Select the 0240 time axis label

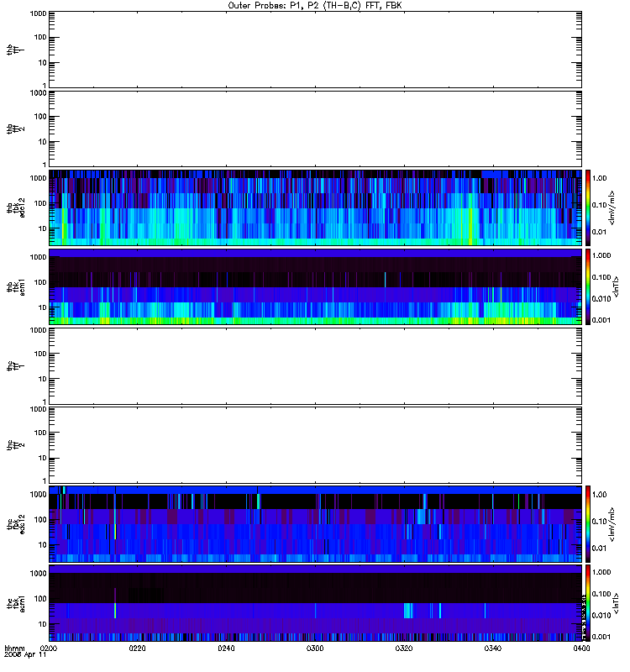point(226,648)
